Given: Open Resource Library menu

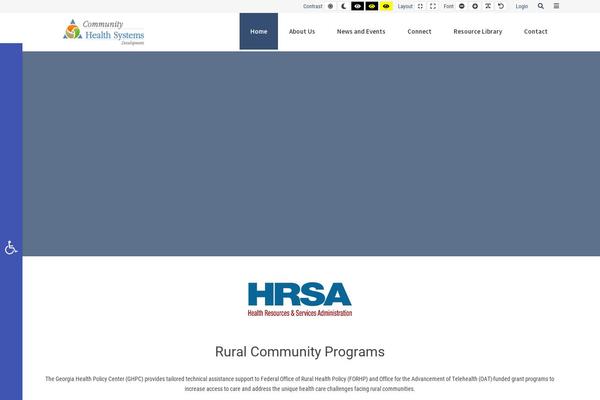Looking at the screenshot, I should pos(478,31).
